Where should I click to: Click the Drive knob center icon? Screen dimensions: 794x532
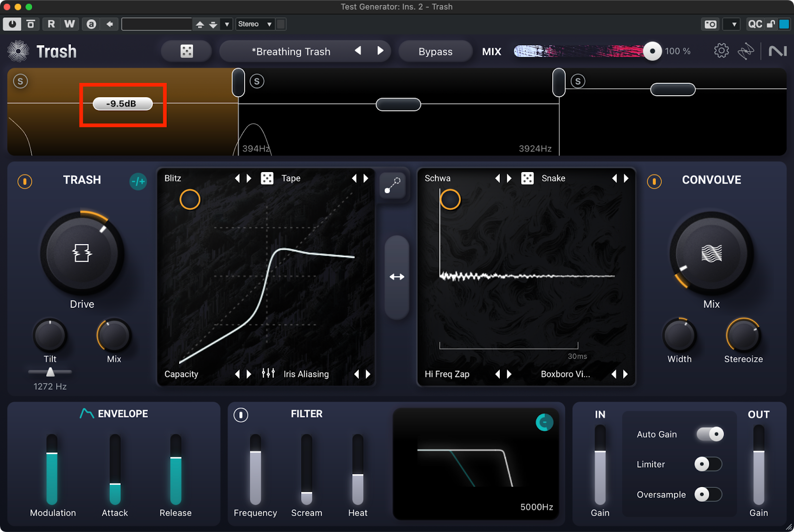tap(82, 253)
